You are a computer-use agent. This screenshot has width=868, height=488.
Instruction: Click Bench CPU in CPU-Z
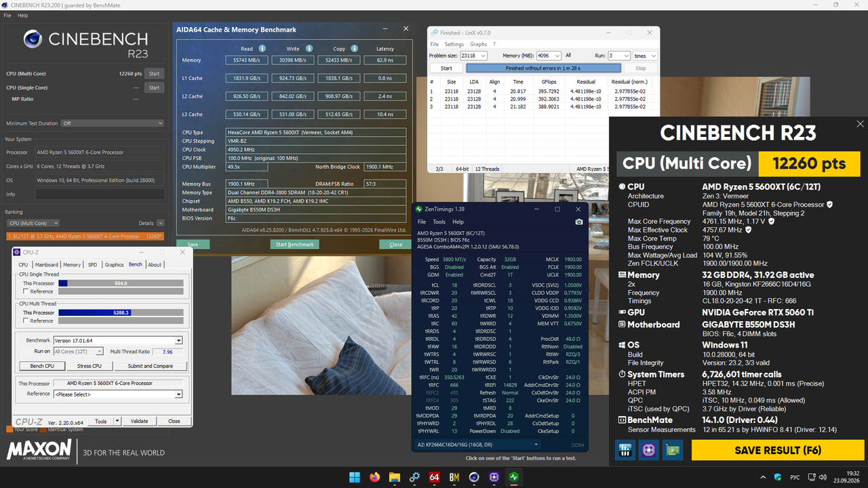click(x=42, y=366)
